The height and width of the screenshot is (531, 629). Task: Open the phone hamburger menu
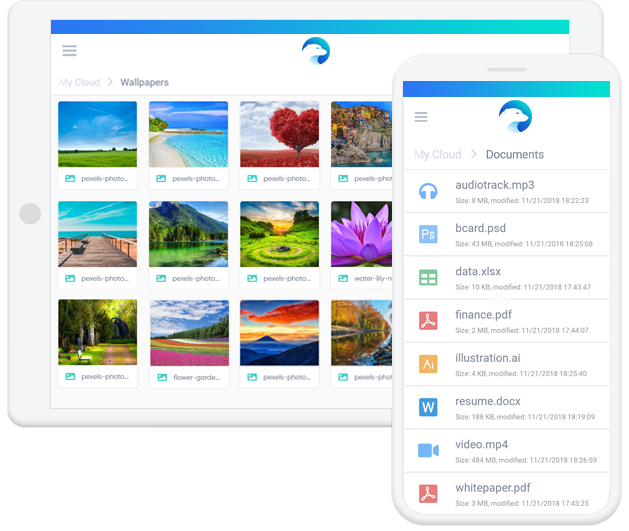(x=421, y=117)
